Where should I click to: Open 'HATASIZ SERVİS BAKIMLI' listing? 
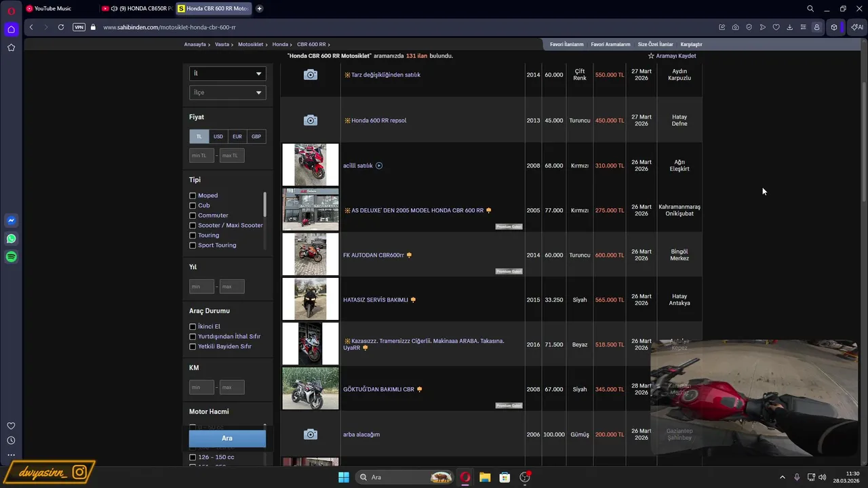click(x=376, y=300)
